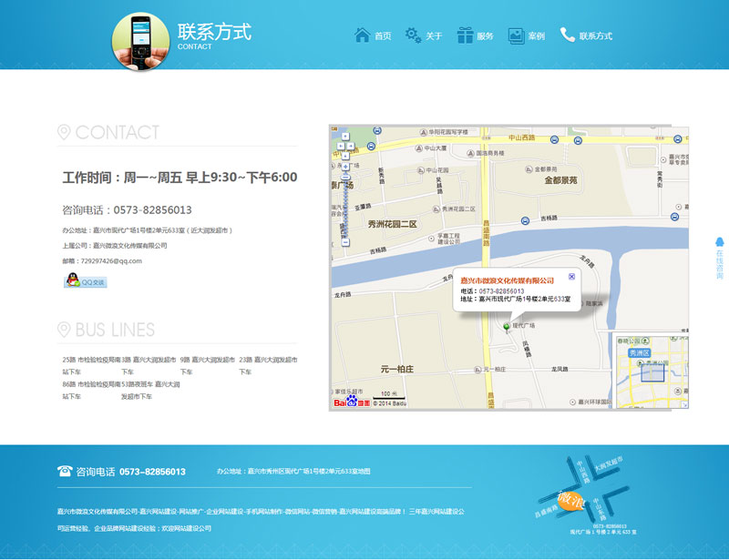Select the 嘉兴环球国际 POI at map bottom

click(590, 402)
